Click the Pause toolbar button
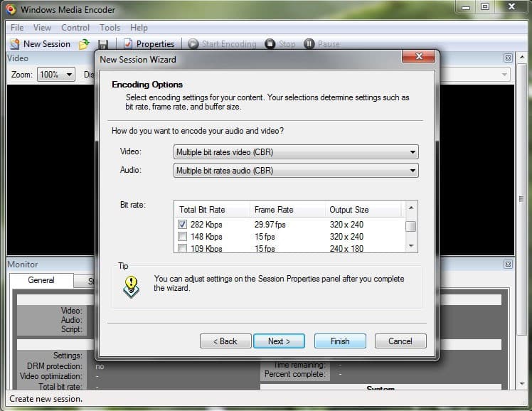 (x=322, y=44)
